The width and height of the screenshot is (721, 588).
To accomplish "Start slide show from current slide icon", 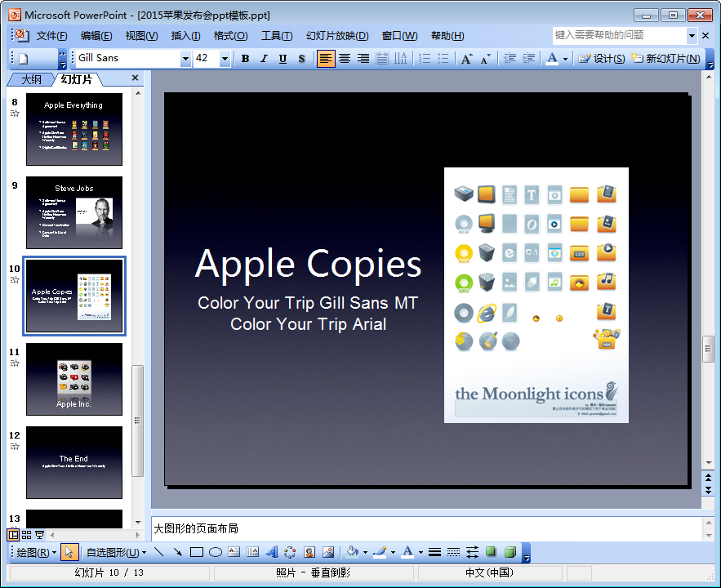I will tap(39, 535).
